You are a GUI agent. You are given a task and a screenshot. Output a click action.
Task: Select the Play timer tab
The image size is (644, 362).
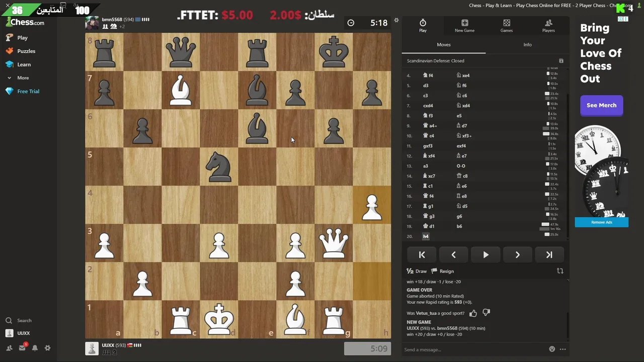click(423, 26)
